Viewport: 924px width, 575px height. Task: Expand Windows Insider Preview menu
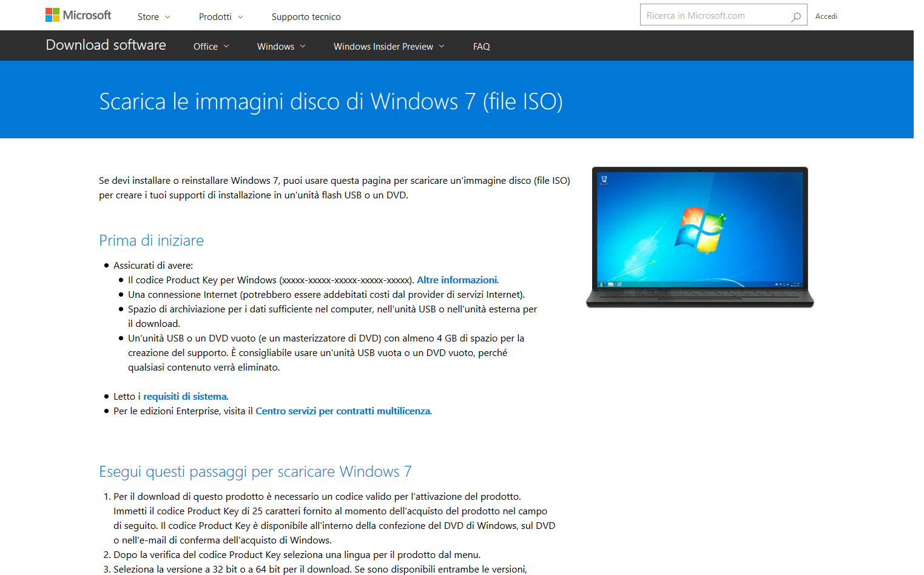388,47
